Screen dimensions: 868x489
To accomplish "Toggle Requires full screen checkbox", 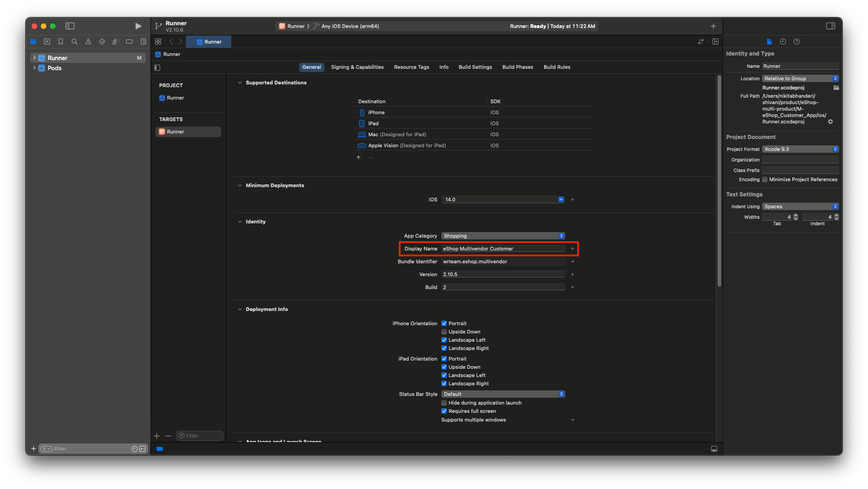I will pos(444,411).
